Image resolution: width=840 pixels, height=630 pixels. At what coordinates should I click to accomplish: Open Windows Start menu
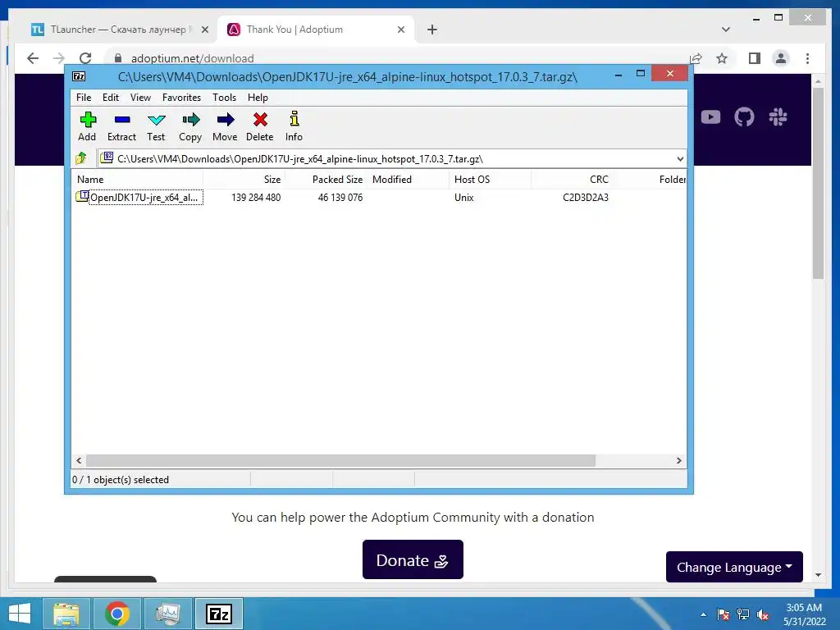click(x=20, y=614)
